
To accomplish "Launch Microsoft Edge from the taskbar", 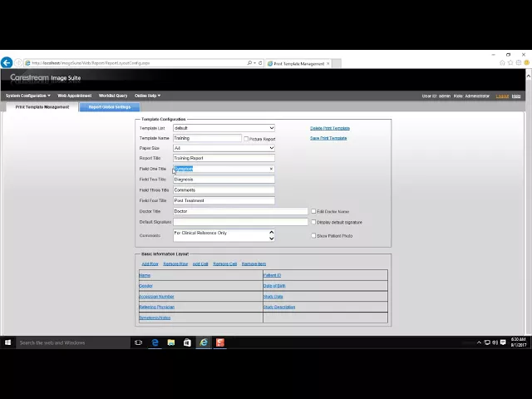I will 155,342.
